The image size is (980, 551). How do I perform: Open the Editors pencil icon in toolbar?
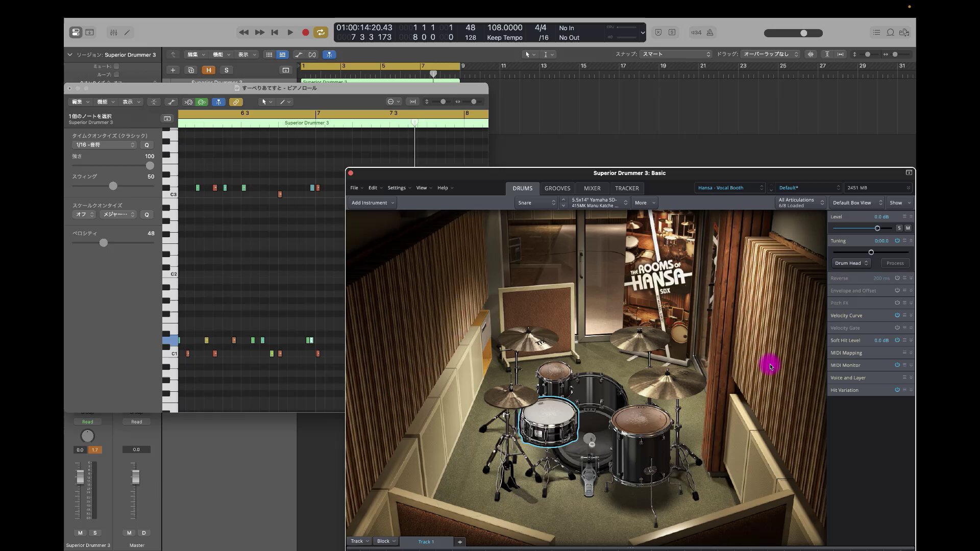(127, 32)
